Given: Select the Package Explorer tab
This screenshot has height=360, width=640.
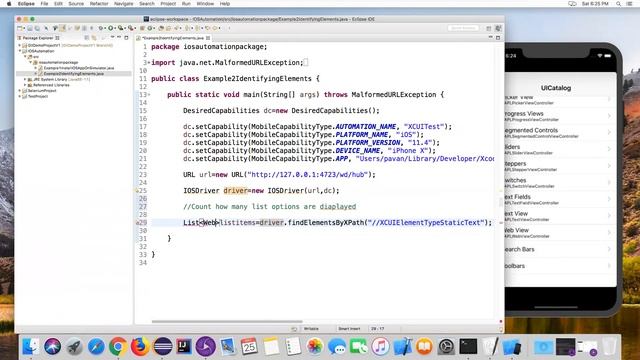Looking at the screenshot, I should 38,38.
